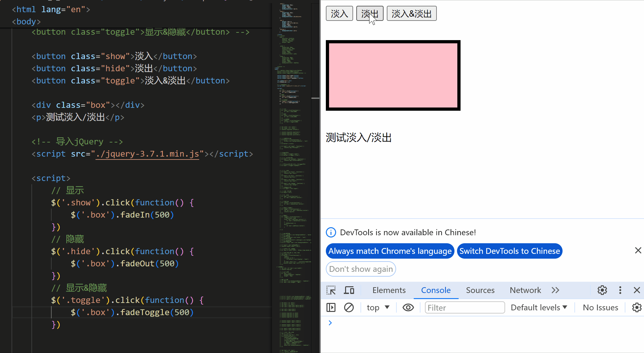This screenshot has height=353, width=644.
Task: Clear console with the ban icon
Action: point(349,308)
